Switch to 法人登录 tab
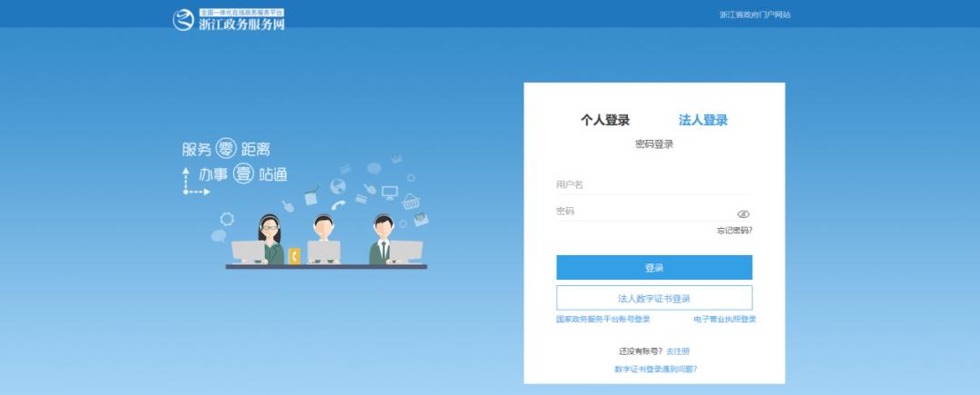980x395 pixels. [703, 120]
